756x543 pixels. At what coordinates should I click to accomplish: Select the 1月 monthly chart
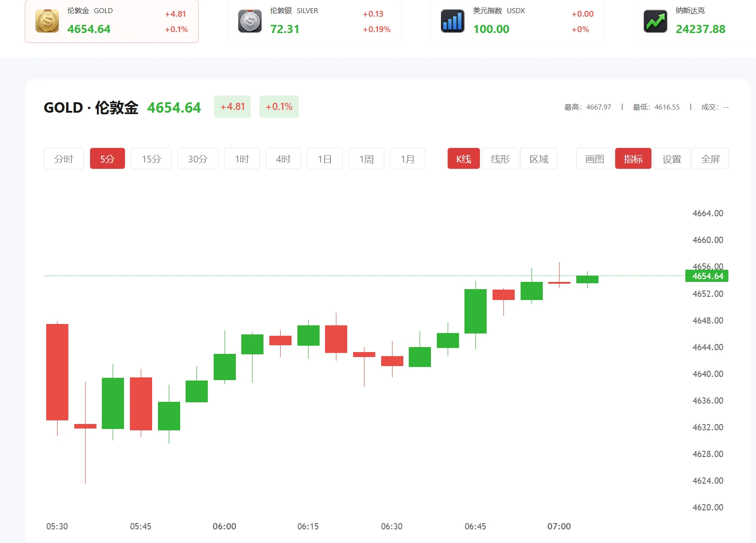pyautogui.click(x=407, y=159)
